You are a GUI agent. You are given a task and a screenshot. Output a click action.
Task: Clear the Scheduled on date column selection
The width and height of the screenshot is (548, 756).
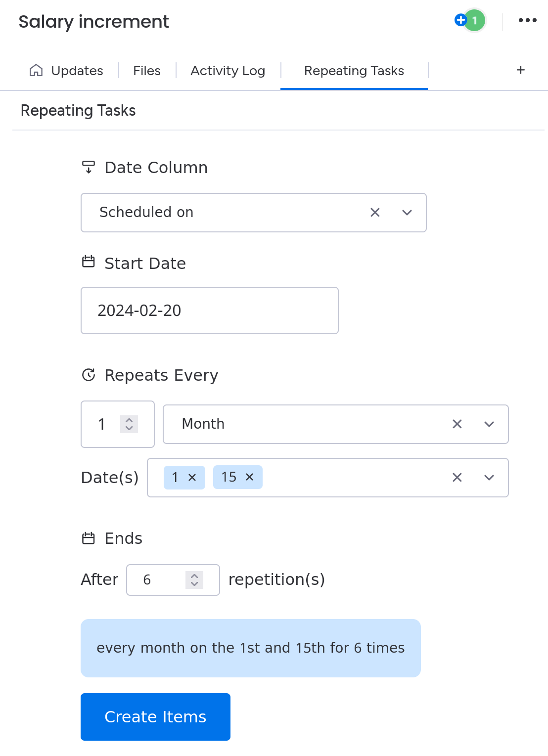(x=375, y=213)
